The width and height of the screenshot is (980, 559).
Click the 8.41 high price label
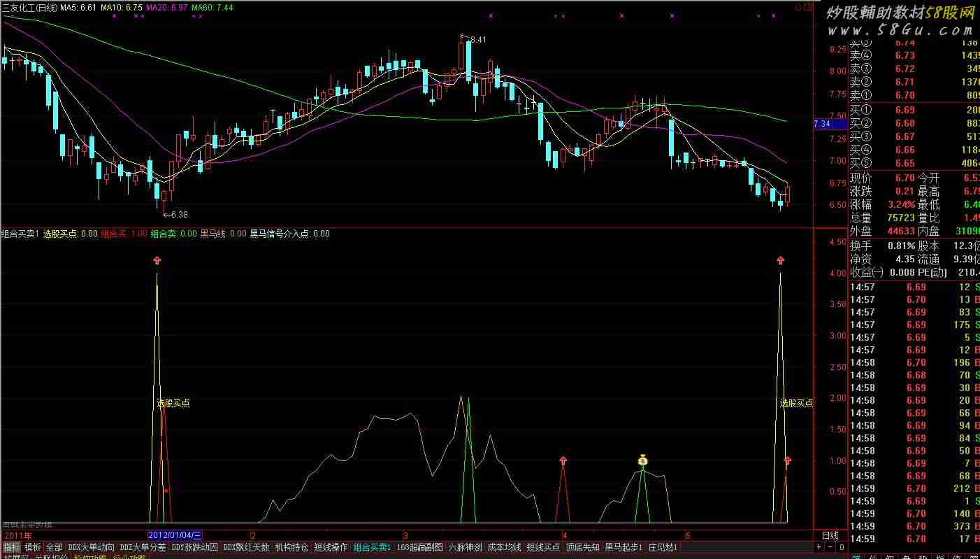(477, 40)
